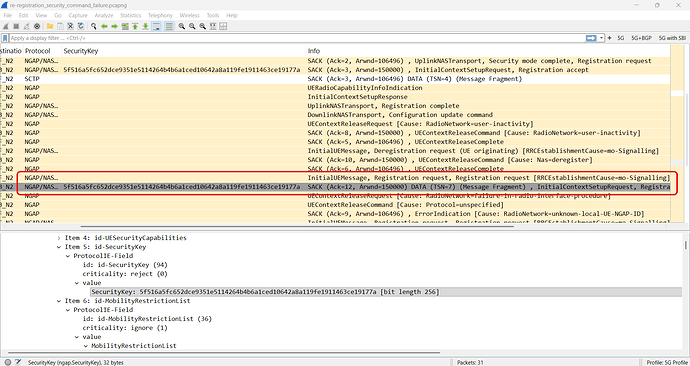The height and width of the screenshot is (366, 690).
Task: Zoom in the main window text
Action: 181,26
